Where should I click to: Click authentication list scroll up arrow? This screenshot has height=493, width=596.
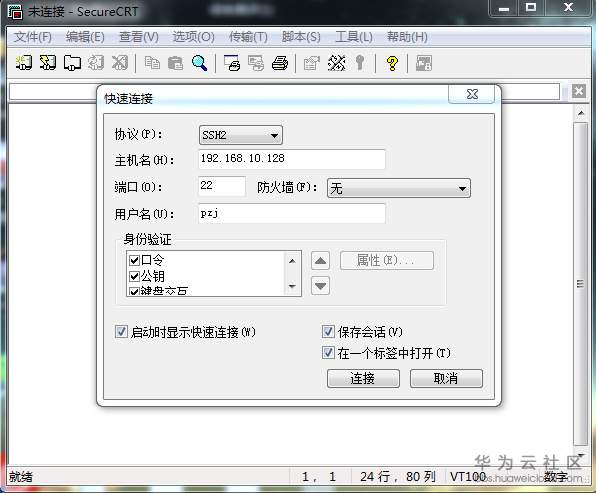pos(292,261)
